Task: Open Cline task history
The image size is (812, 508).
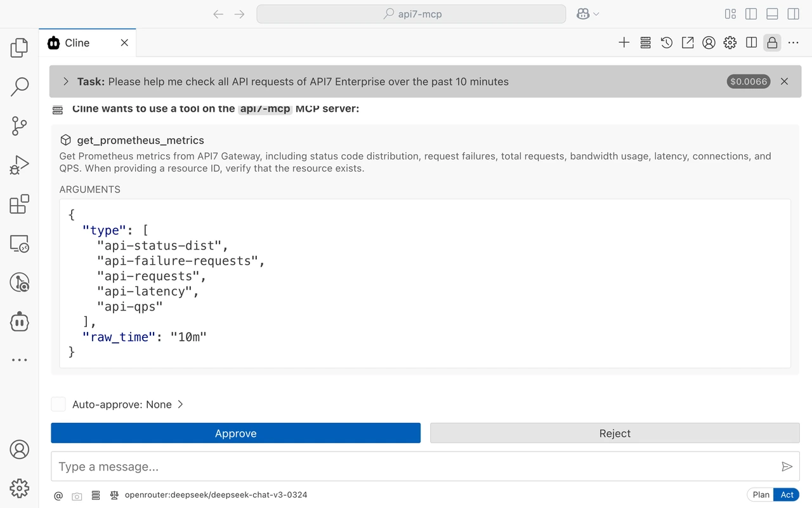Action: tap(667, 43)
